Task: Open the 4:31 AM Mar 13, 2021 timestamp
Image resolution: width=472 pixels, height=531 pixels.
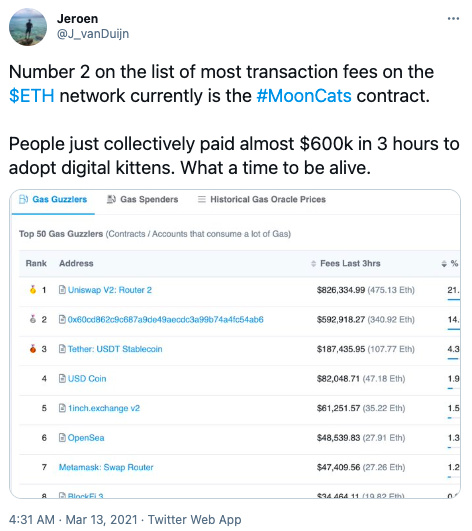Action: 73,519
